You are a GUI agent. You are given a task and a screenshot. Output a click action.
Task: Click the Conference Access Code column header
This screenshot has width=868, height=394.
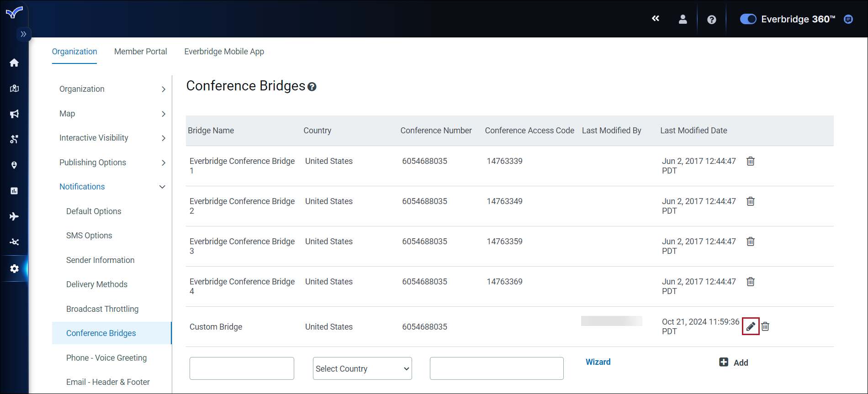coord(529,131)
